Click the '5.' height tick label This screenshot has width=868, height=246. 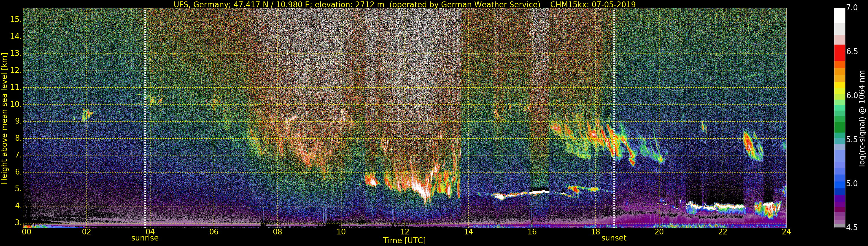click(18, 189)
